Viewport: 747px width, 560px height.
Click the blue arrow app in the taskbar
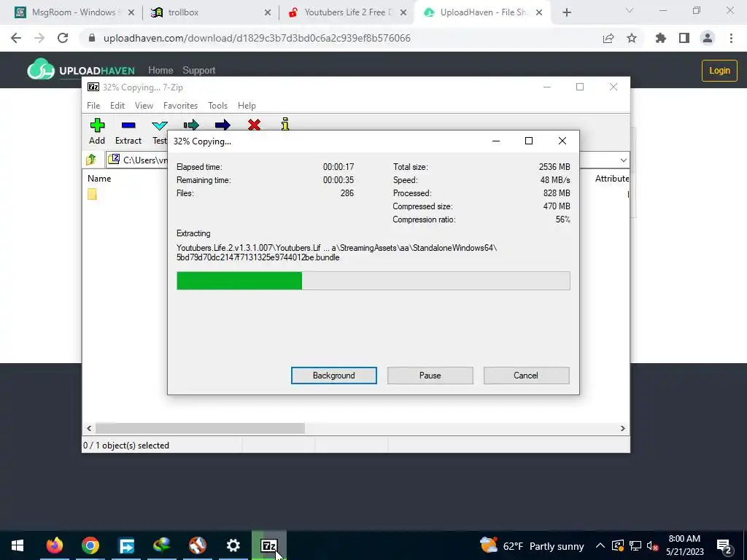(126, 545)
